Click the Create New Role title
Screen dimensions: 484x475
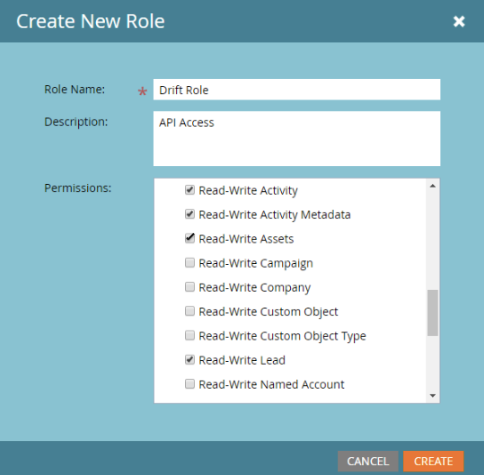pyautogui.click(x=90, y=21)
